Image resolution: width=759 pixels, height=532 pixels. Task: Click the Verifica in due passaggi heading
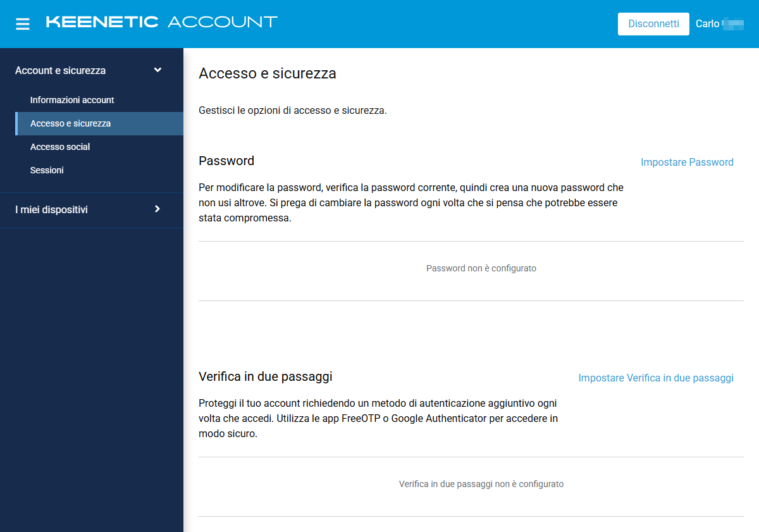click(266, 376)
